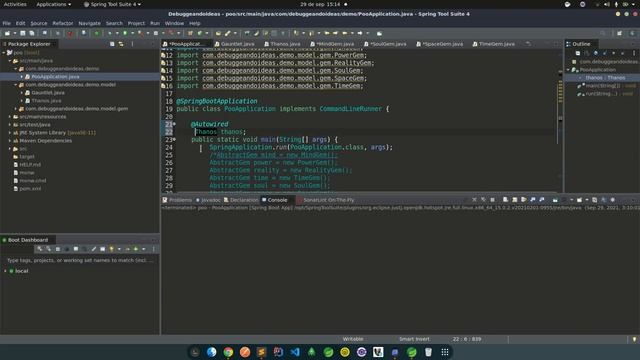The width and height of the screenshot is (640, 360).
Task: Open the Show Applications grid icon in dock
Action: click(x=445, y=352)
